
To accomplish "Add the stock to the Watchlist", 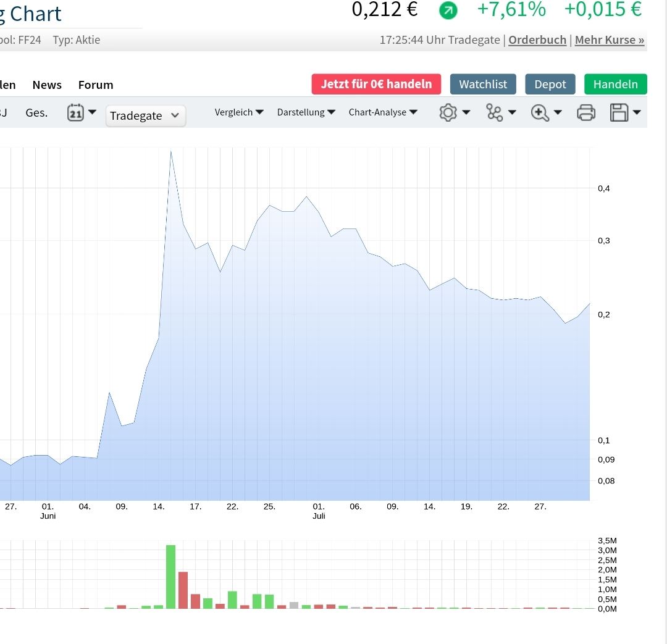I will 483,84.
